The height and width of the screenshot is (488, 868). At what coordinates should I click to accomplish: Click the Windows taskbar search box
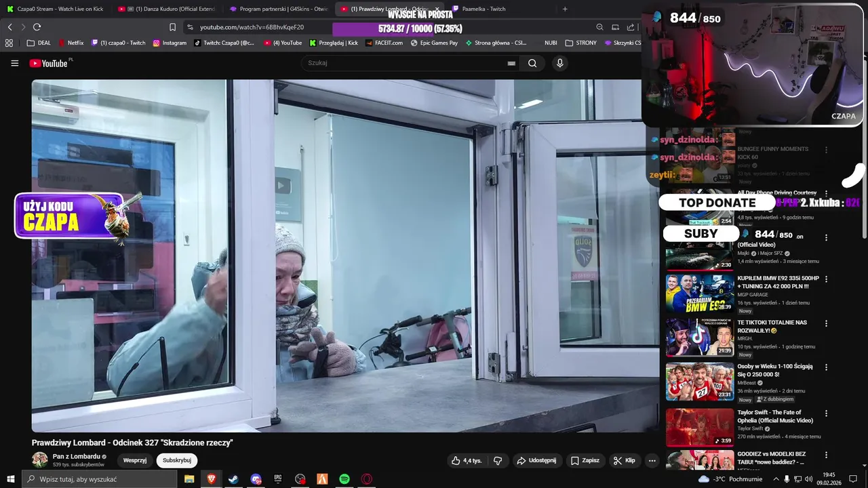(99, 479)
